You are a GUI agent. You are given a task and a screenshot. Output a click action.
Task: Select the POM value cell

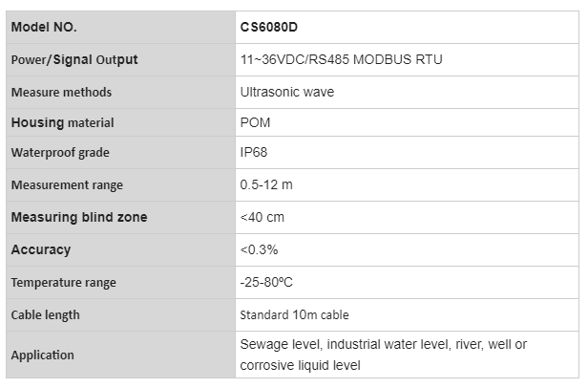407,122
